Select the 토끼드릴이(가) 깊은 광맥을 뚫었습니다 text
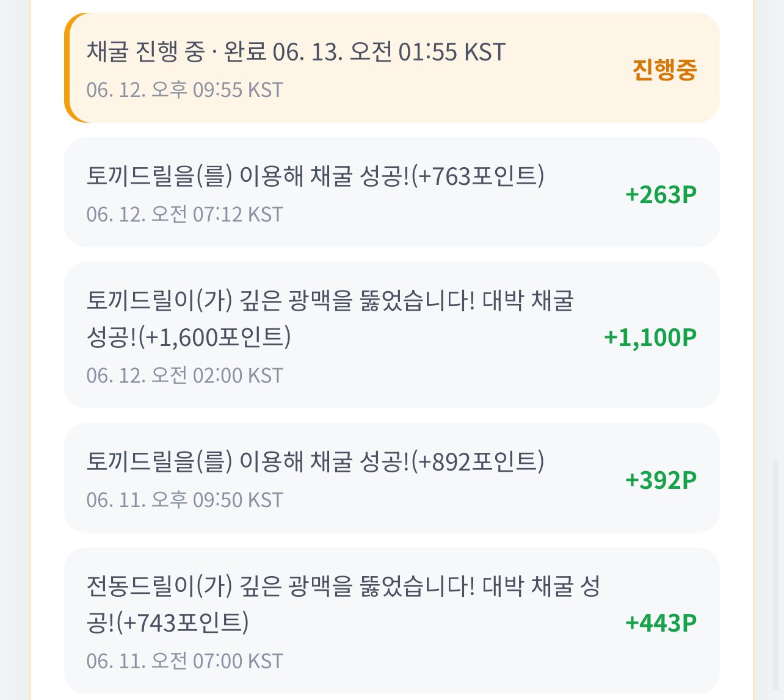784x700 pixels. (x=281, y=301)
